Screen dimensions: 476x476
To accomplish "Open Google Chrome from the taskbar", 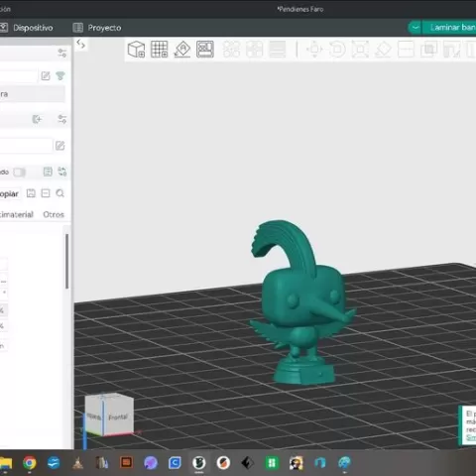I will pyautogui.click(x=30, y=463).
